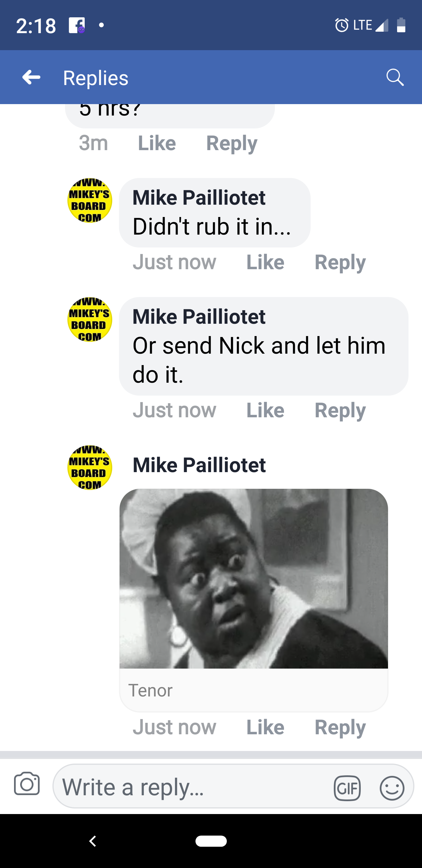Open Mikey's Board avatar beside 'Or send Nick' comment
422x868 pixels.
[90, 319]
